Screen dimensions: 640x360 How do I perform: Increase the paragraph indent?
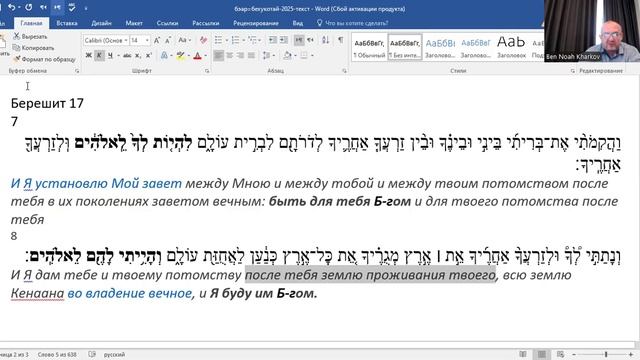click(284, 40)
